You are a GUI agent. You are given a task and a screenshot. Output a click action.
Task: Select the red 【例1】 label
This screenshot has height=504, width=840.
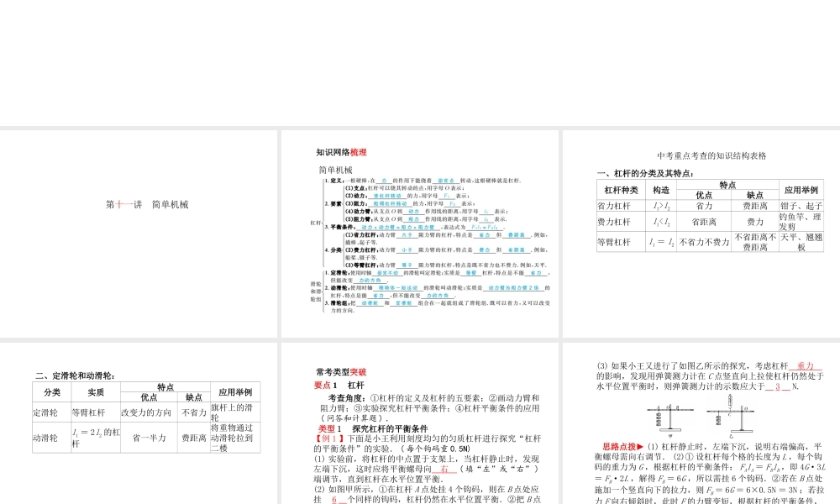(x=329, y=438)
